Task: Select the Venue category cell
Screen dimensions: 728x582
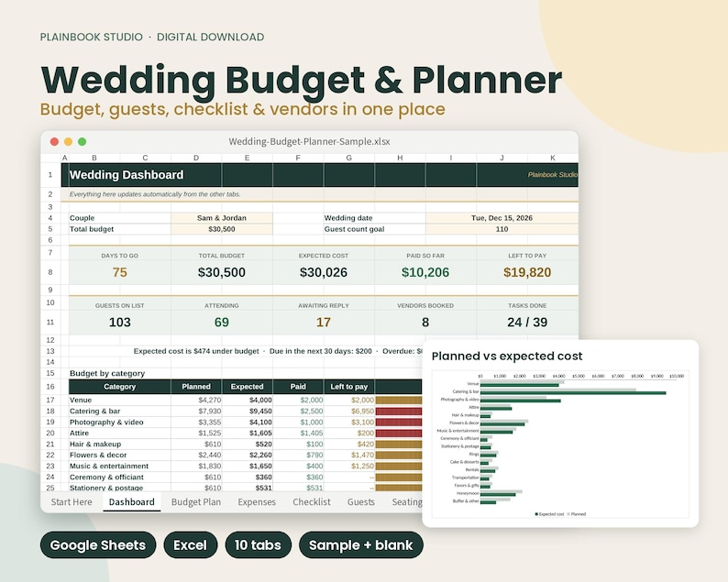Action: point(120,400)
